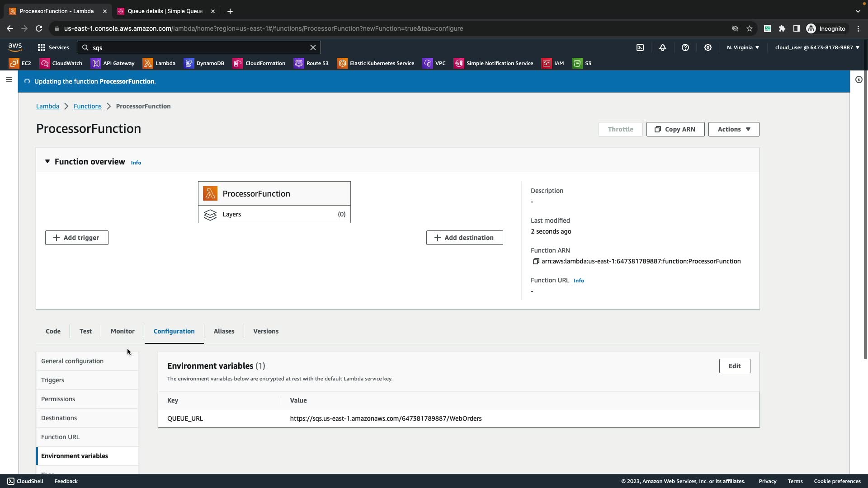Open the console settings gear

click(708, 47)
